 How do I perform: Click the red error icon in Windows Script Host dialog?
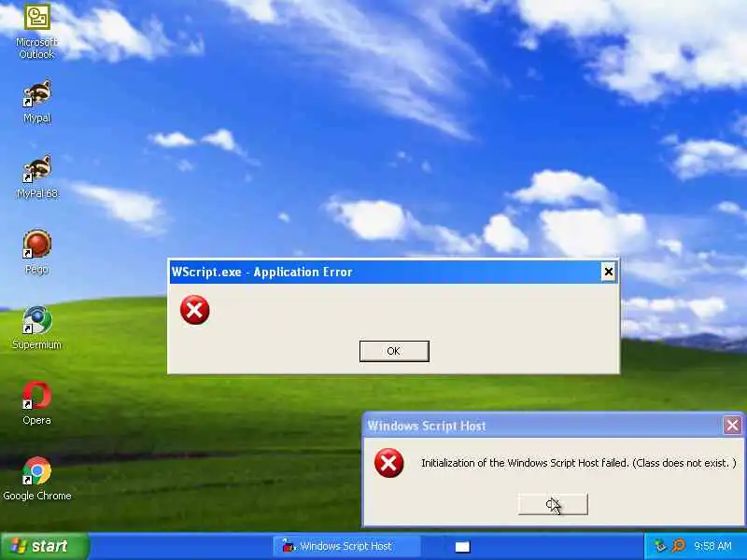[388, 463]
